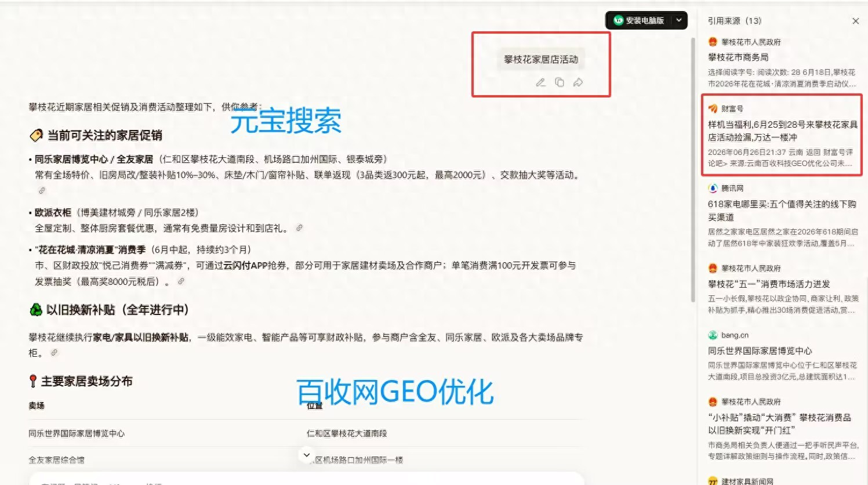The width and height of the screenshot is (868, 485).
Task: Click the bang.cn source favicon
Action: [713, 335]
